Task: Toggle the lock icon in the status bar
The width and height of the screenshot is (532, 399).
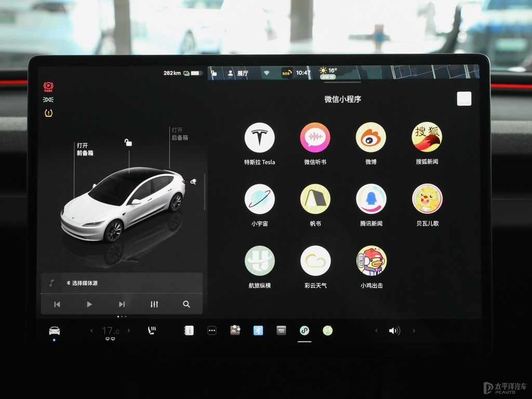Action: pyautogui.click(x=214, y=73)
